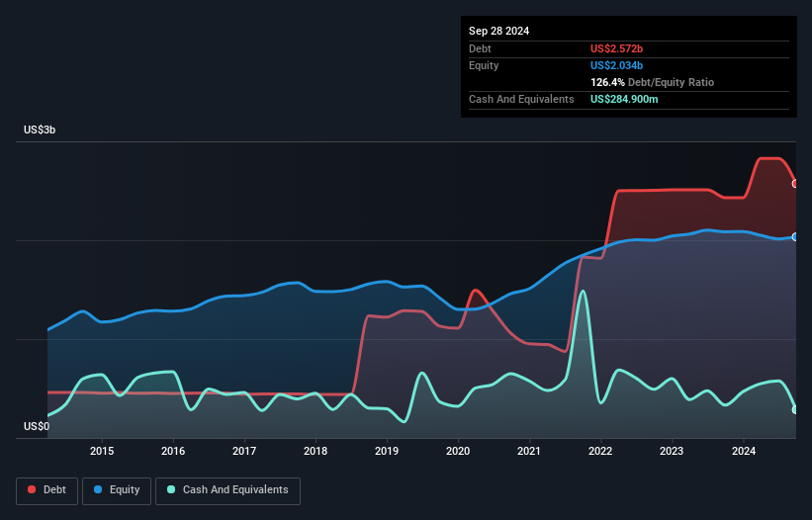812x520 pixels.
Task: Click the Sep 28 2024 tooltip date
Action: tap(498, 31)
